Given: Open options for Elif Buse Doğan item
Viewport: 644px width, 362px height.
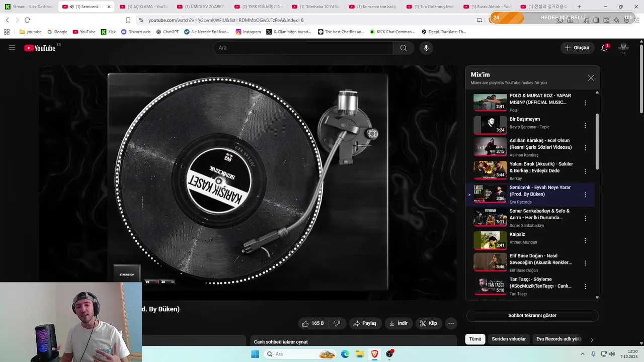Looking at the screenshot, I should click(585, 263).
